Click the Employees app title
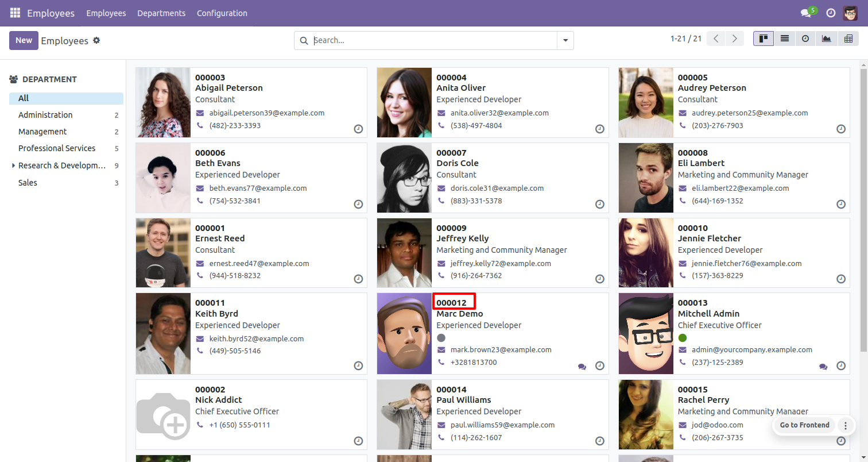This screenshot has height=462, width=868. (51, 13)
